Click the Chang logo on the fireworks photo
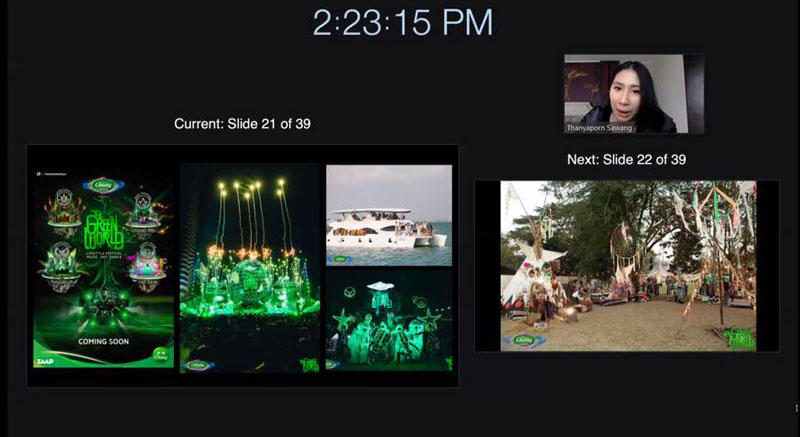800x437 pixels. click(197, 365)
